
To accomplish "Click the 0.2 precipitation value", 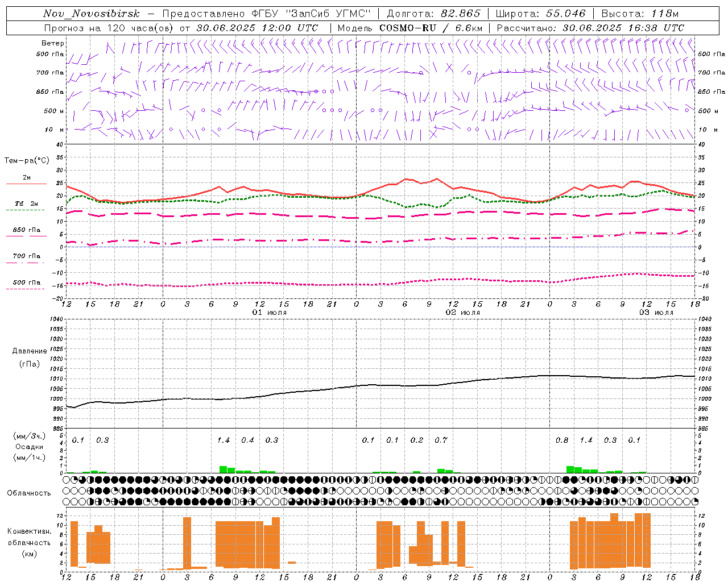I will click(x=417, y=440).
